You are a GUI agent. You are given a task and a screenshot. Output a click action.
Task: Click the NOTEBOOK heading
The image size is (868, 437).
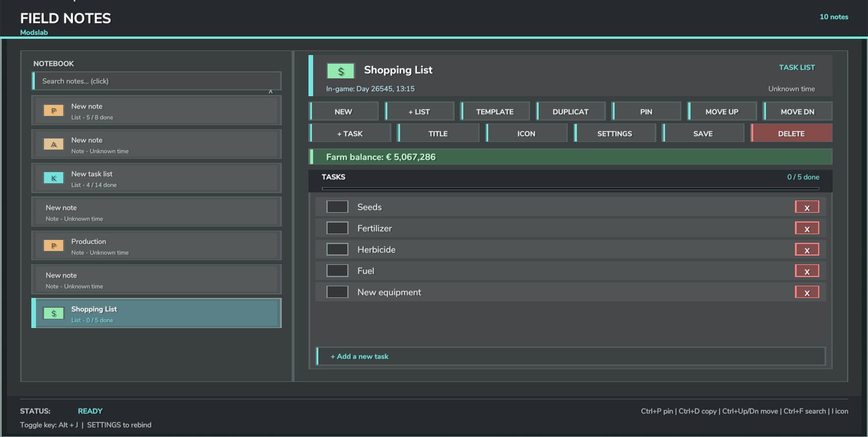(x=54, y=64)
